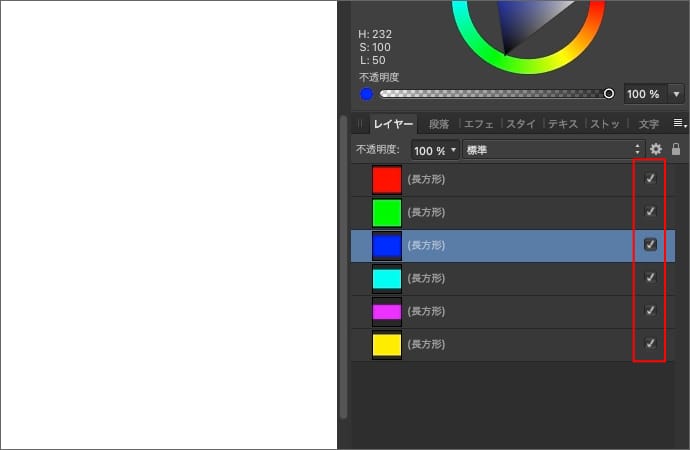Select the red rectangle layer thumbnail
690x450 pixels.
pos(386,179)
